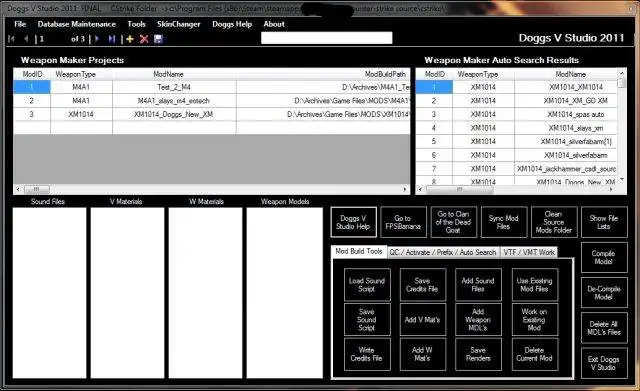Jump to last record navigator icon
The width and height of the screenshot is (640, 391).
(111, 39)
